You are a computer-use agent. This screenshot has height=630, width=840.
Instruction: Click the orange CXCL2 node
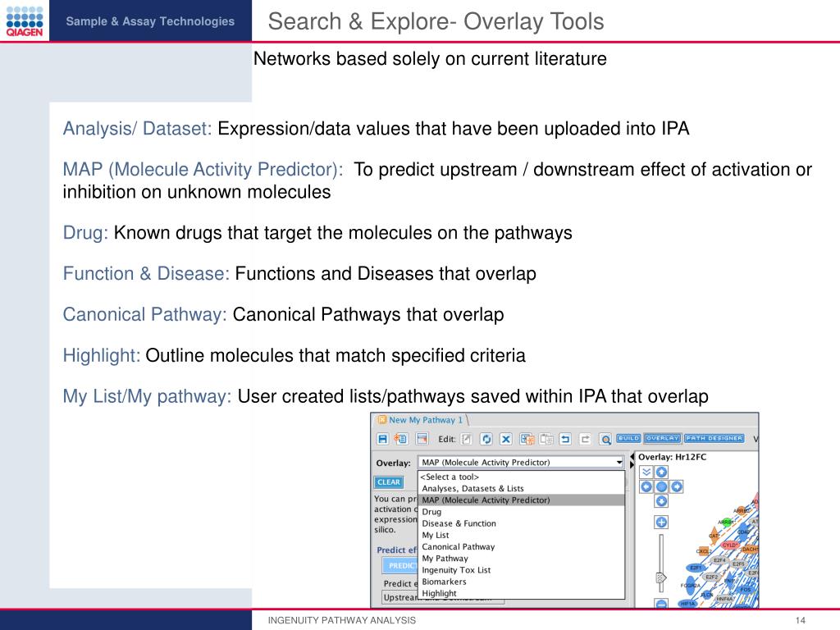(x=703, y=550)
